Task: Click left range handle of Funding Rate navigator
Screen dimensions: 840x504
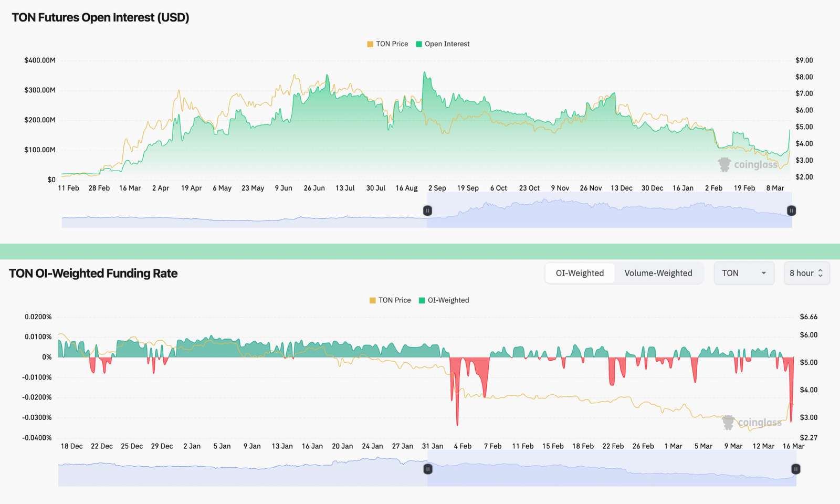Action: coord(428,469)
